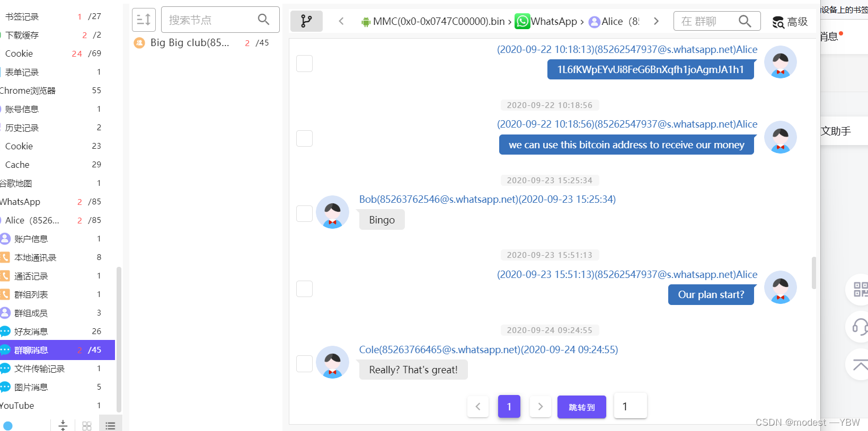Select checkbox next to Our plan start

(x=304, y=289)
